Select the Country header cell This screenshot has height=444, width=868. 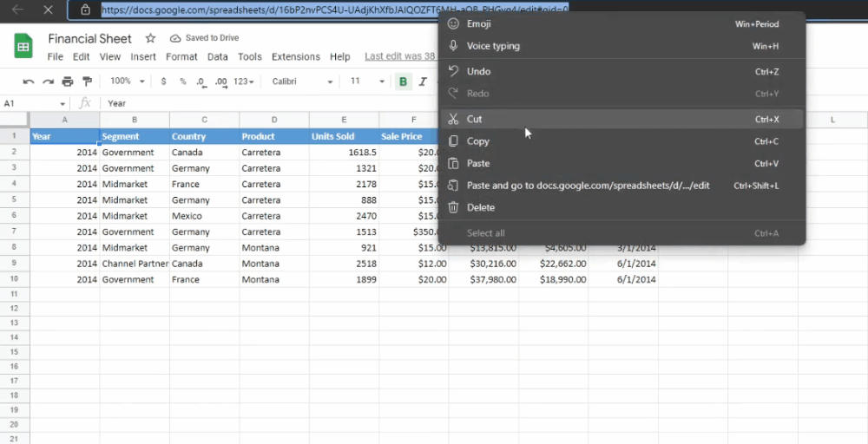tap(204, 136)
